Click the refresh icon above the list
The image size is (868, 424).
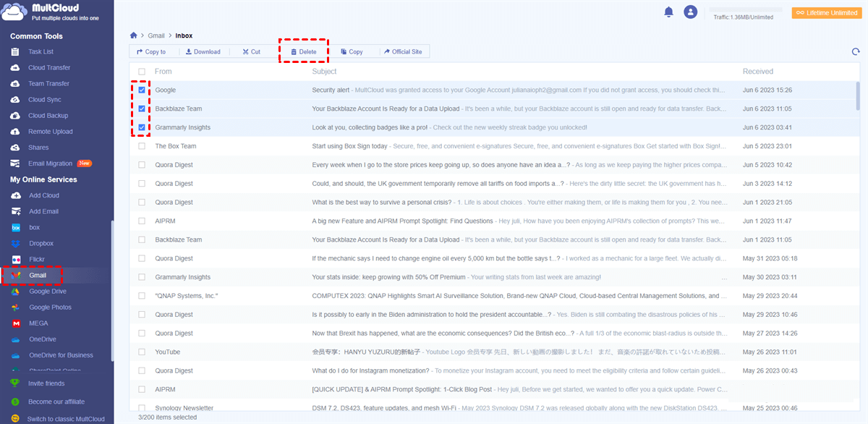point(856,51)
